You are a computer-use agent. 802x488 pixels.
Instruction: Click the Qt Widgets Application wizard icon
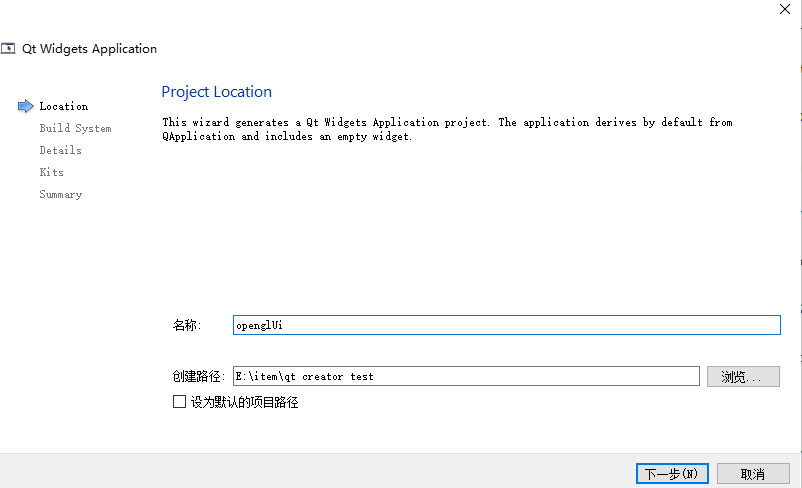(x=8, y=49)
